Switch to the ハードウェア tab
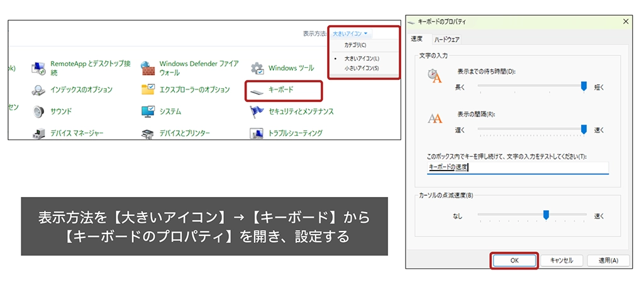The width and height of the screenshot is (644, 287). tap(447, 39)
